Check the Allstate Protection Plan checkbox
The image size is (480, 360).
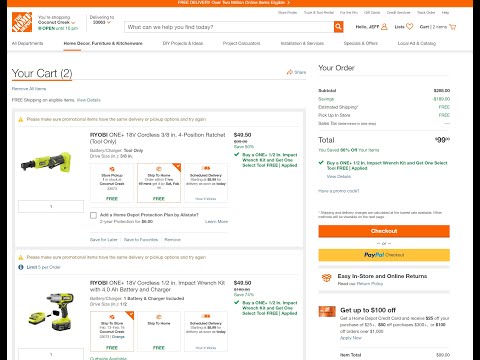tap(93, 215)
